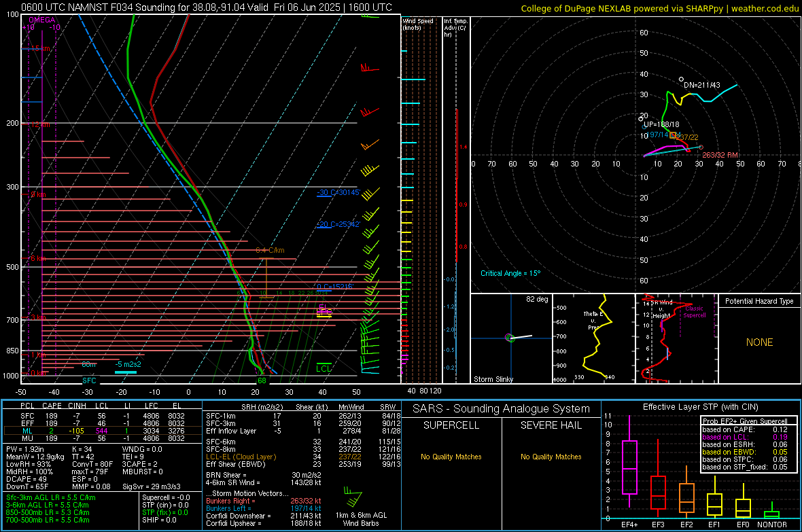Click the green LCL marker on the skew-T

coord(324,368)
